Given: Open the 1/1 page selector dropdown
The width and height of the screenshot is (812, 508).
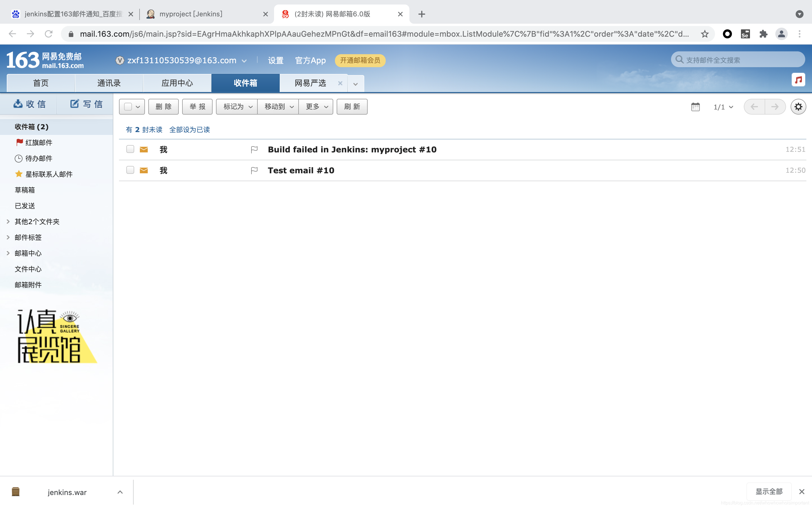Looking at the screenshot, I should tap(723, 107).
